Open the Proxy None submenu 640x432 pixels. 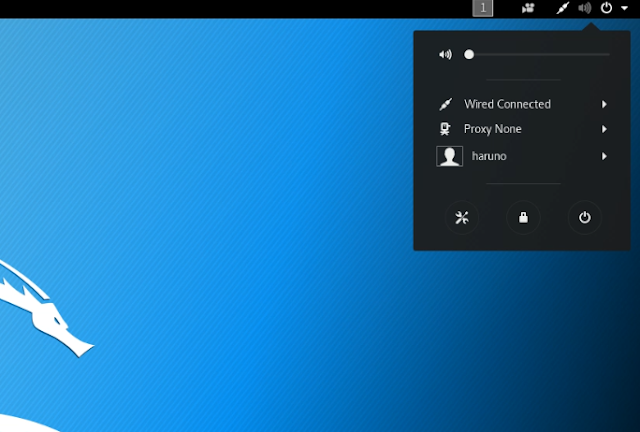pyautogui.click(x=522, y=129)
